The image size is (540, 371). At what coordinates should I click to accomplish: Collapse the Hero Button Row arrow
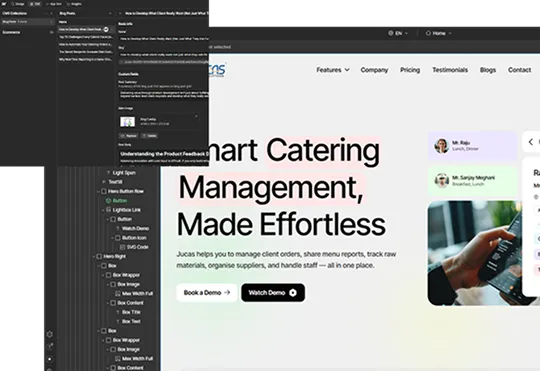[x=98, y=191]
